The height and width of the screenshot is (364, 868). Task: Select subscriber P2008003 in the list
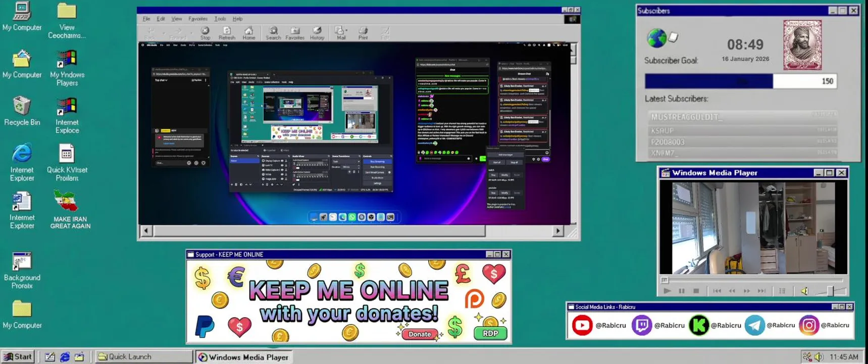click(742, 142)
